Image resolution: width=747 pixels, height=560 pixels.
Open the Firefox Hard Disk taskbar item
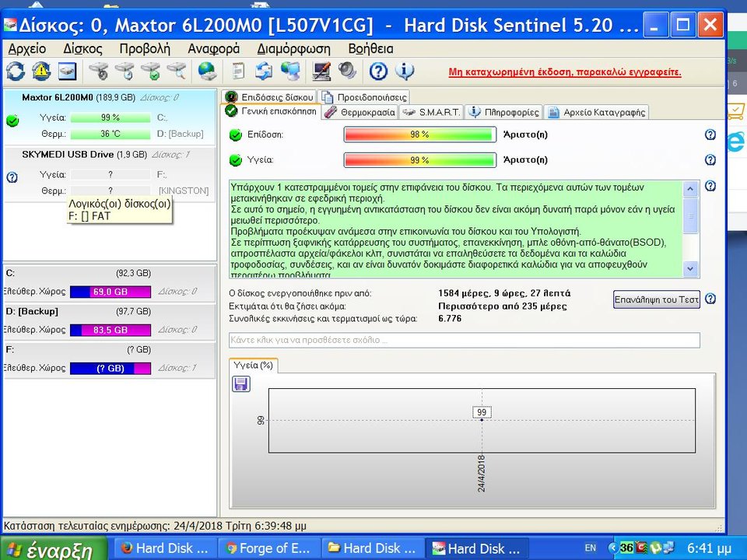164,548
